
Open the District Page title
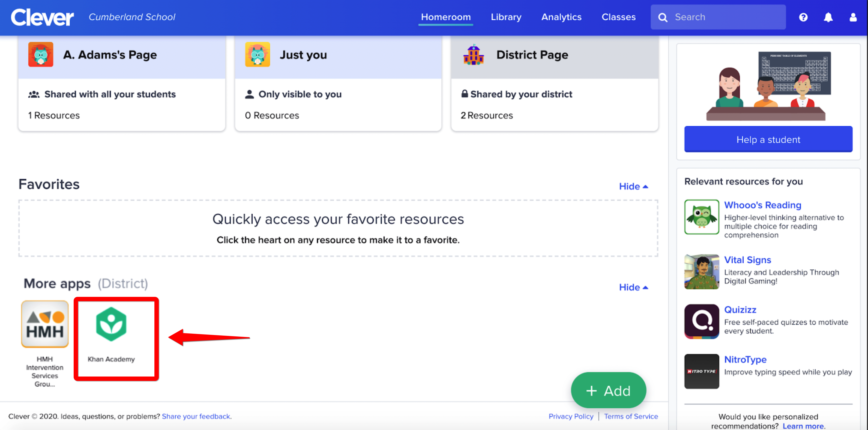[532, 55]
